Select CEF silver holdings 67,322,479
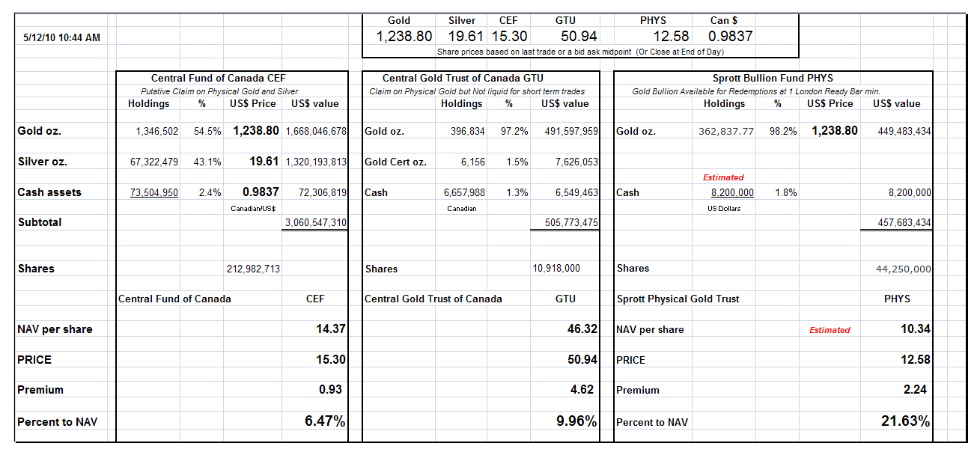Screen dimensions: 980x452 [154, 162]
